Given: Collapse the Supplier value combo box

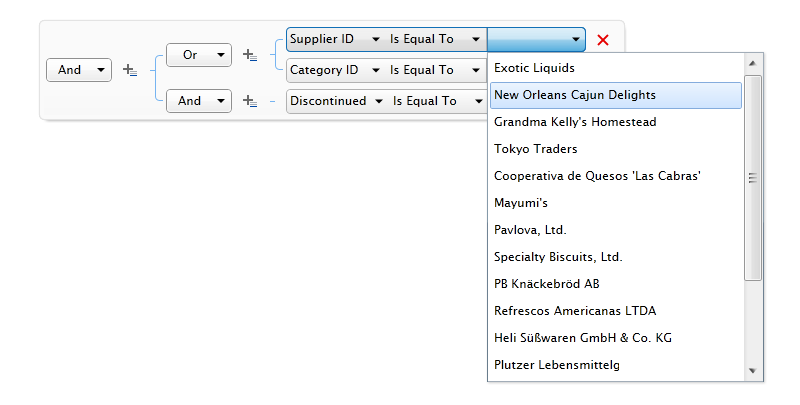Looking at the screenshot, I should point(536,39).
